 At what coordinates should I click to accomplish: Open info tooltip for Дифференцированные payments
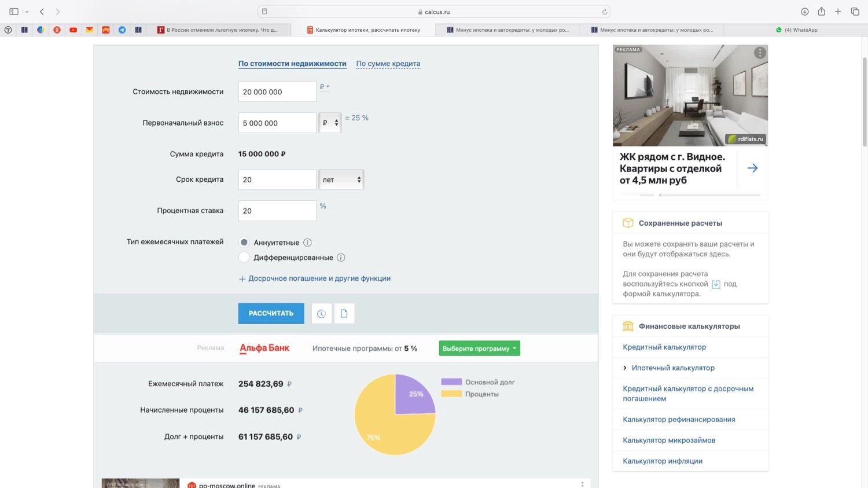coord(341,258)
